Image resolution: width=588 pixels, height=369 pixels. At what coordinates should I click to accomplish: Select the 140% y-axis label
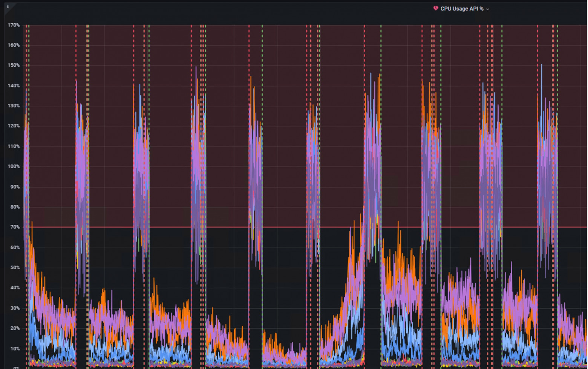click(x=14, y=86)
